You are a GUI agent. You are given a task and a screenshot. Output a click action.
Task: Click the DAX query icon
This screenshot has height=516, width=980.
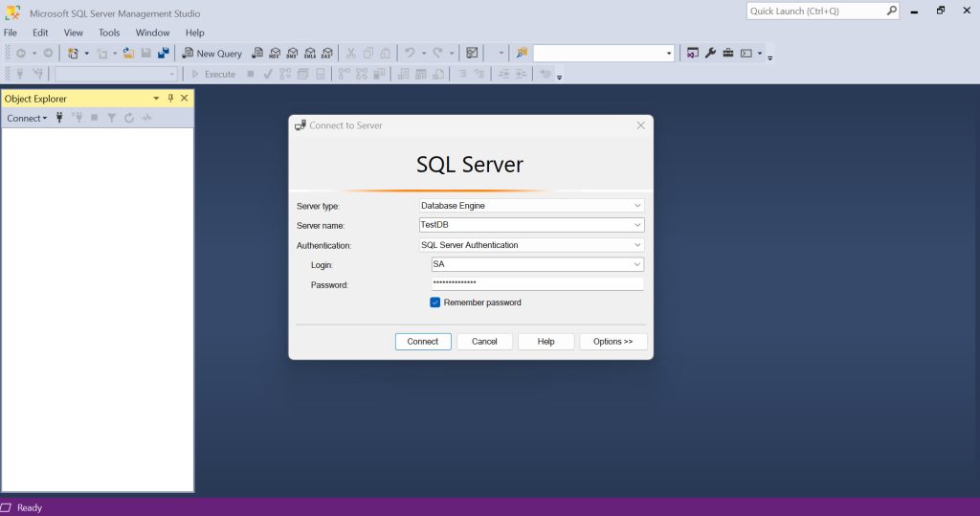pos(327,54)
